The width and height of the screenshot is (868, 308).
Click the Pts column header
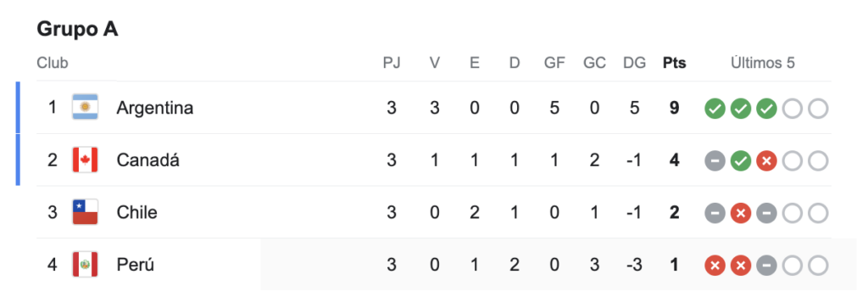[674, 63]
